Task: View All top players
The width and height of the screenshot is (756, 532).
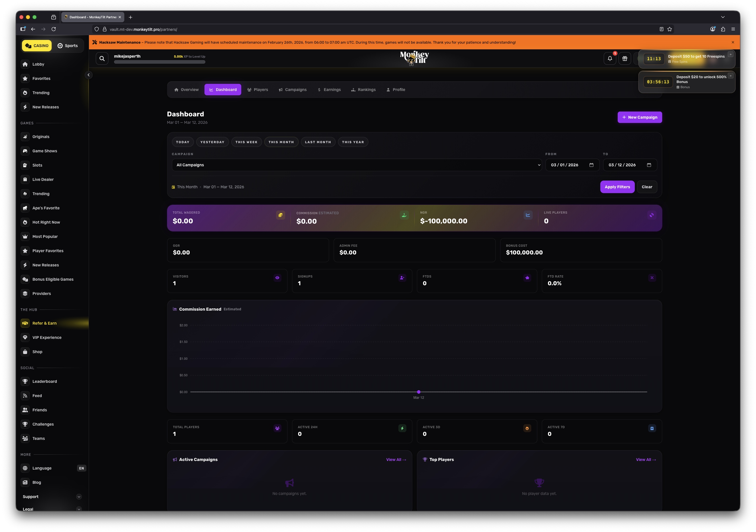Action: (646, 460)
